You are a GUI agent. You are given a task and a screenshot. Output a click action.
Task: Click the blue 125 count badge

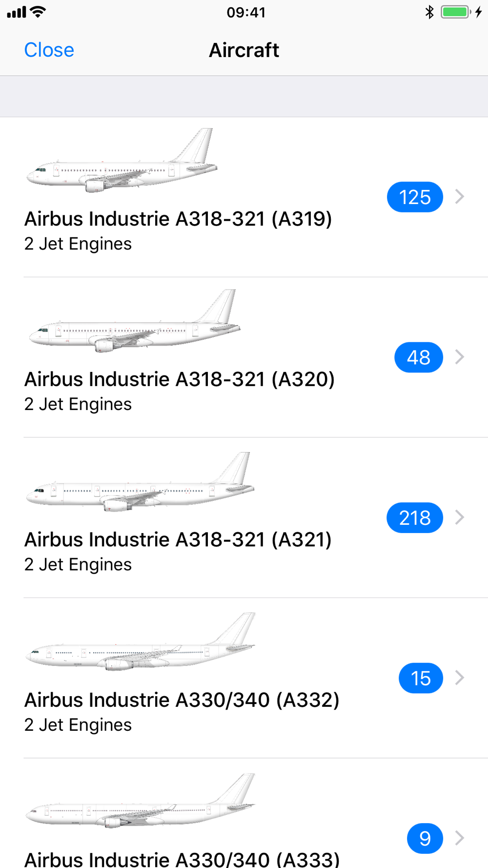pos(415,197)
